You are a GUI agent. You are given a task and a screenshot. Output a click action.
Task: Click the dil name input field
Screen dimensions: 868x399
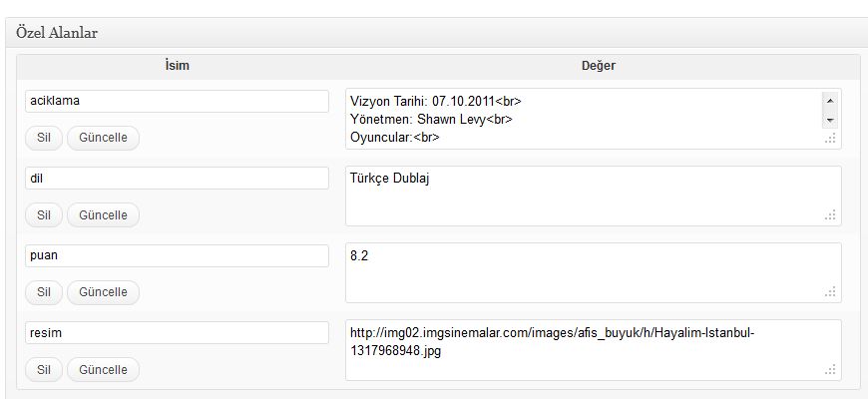177,179
